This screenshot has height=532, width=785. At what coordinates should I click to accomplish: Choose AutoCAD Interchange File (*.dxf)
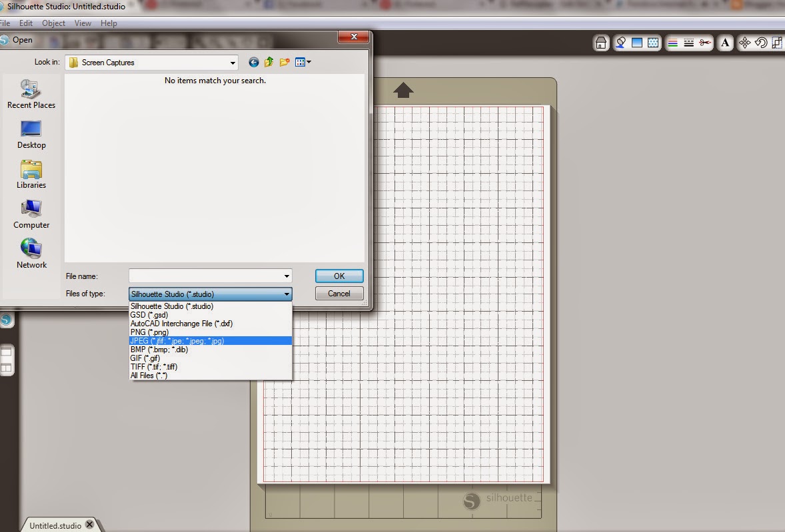[x=211, y=324]
